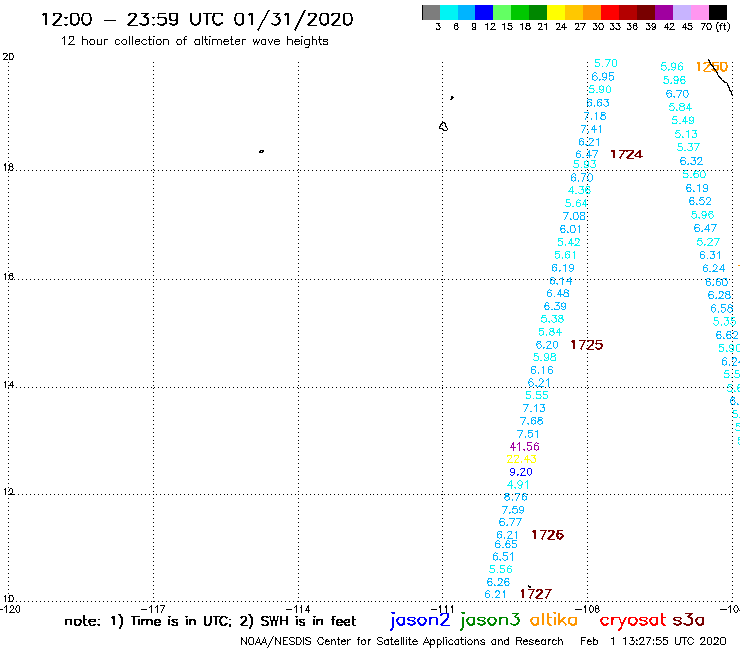Click the note about UTC and SWH
The height and width of the screenshot is (650, 740).
tap(210, 621)
